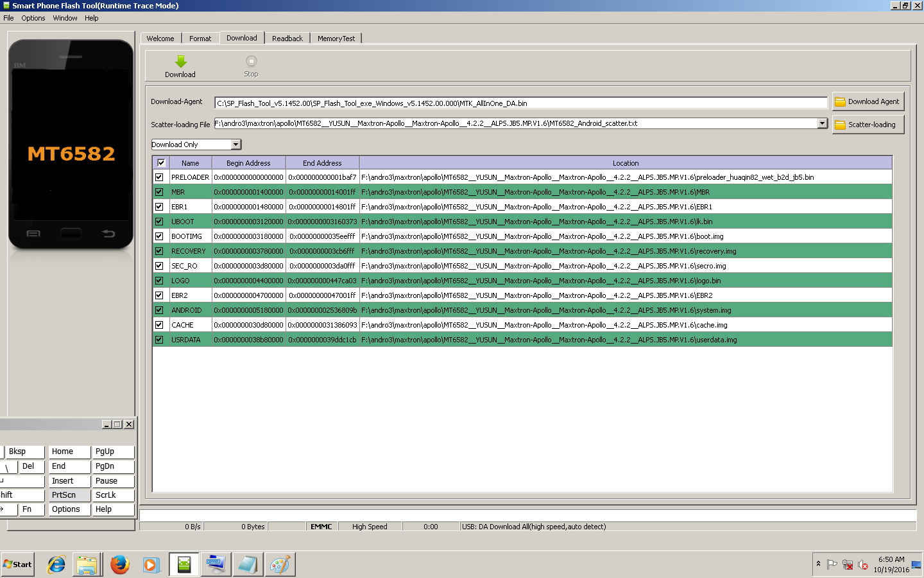Uncheck the LOGO partition checkbox
This screenshot has width=924, height=578.
159,281
